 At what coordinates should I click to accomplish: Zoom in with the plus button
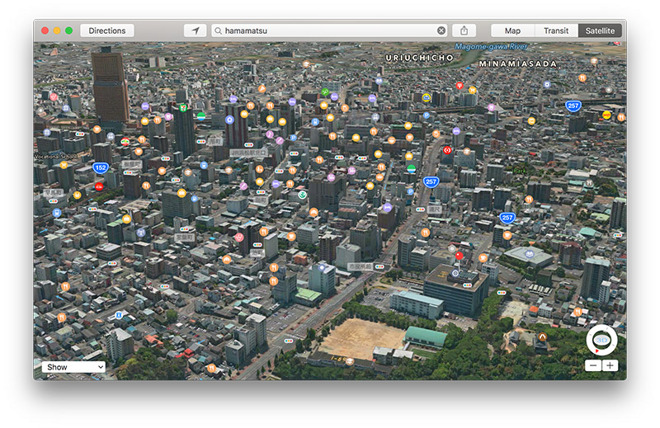pyautogui.click(x=610, y=366)
